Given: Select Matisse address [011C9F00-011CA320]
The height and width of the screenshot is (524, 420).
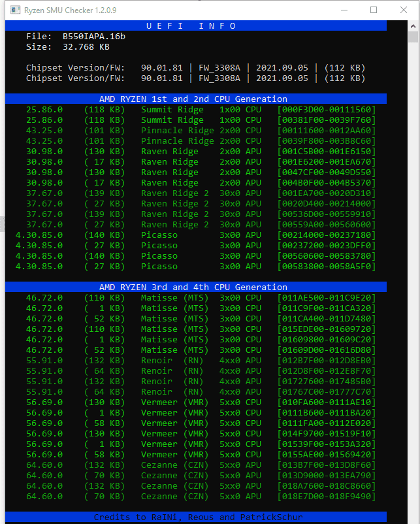Looking at the screenshot, I should click(x=327, y=308).
